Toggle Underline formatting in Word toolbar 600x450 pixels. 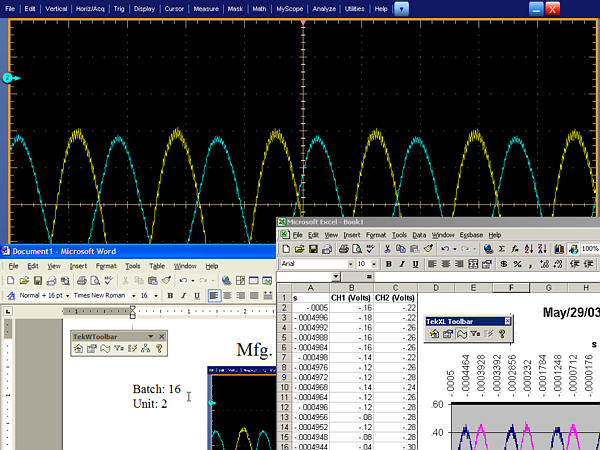[198, 296]
